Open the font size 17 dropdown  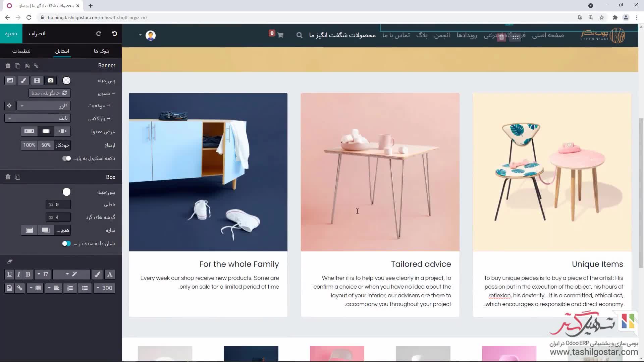point(43,275)
